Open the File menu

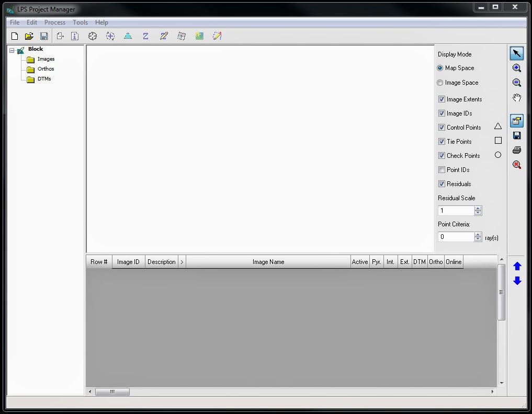15,22
